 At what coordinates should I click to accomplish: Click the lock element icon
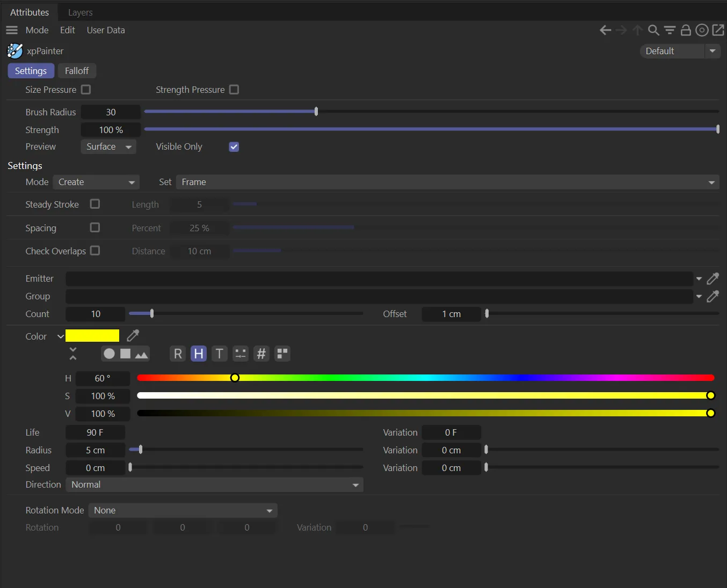[686, 31]
